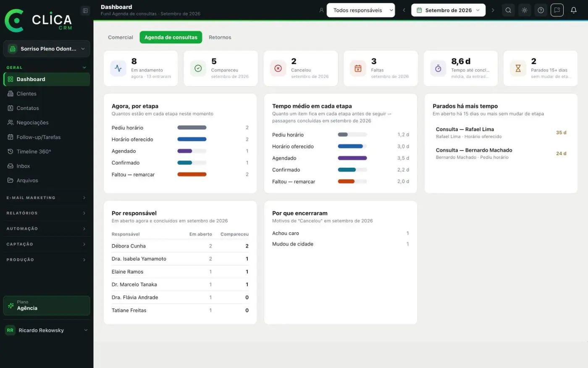Image resolution: width=588 pixels, height=368 pixels.
Task: Open Arquivos in the sidebar
Action: (x=47, y=180)
